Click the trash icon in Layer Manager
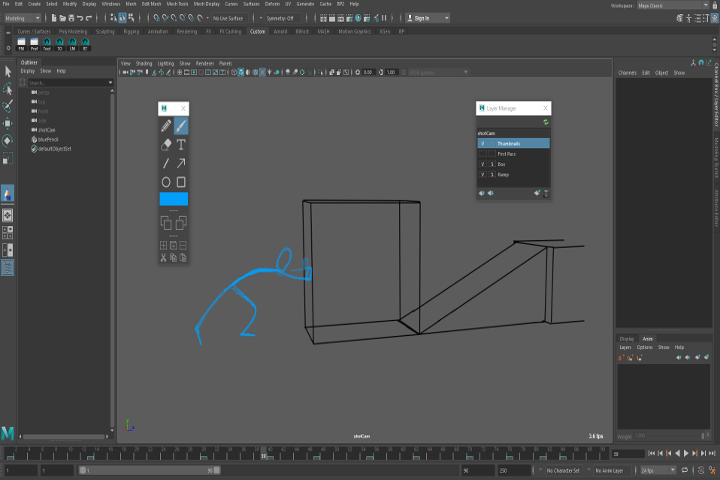 [546, 193]
